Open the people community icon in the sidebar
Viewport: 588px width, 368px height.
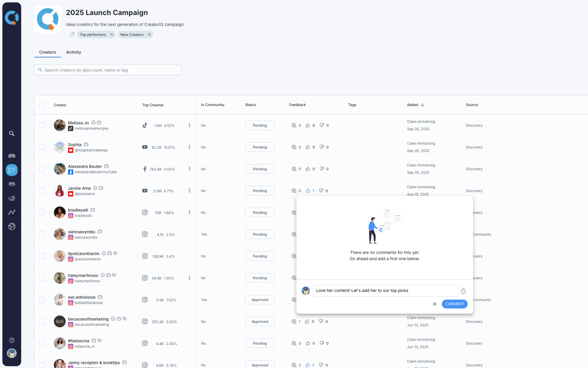[12, 184]
